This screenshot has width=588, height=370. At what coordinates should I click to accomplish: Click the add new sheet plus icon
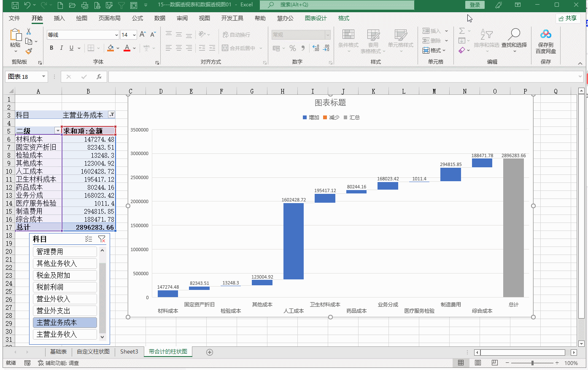210,352
